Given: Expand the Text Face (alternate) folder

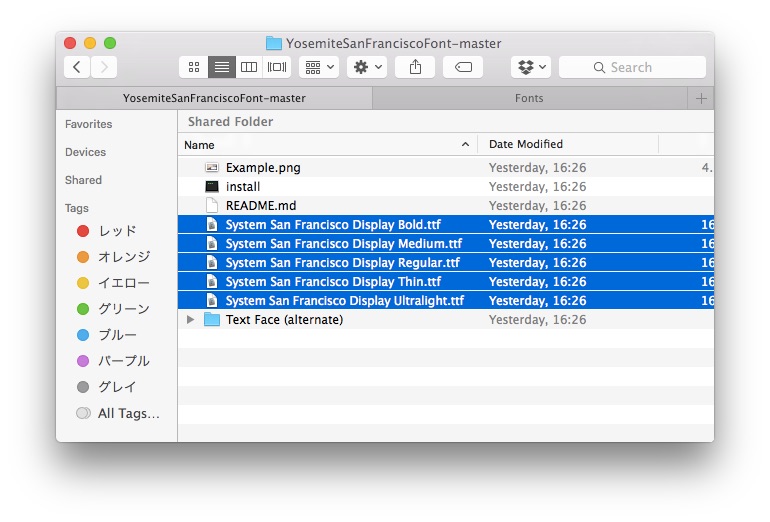Looking at the screenshot, I should pos(190,320).
